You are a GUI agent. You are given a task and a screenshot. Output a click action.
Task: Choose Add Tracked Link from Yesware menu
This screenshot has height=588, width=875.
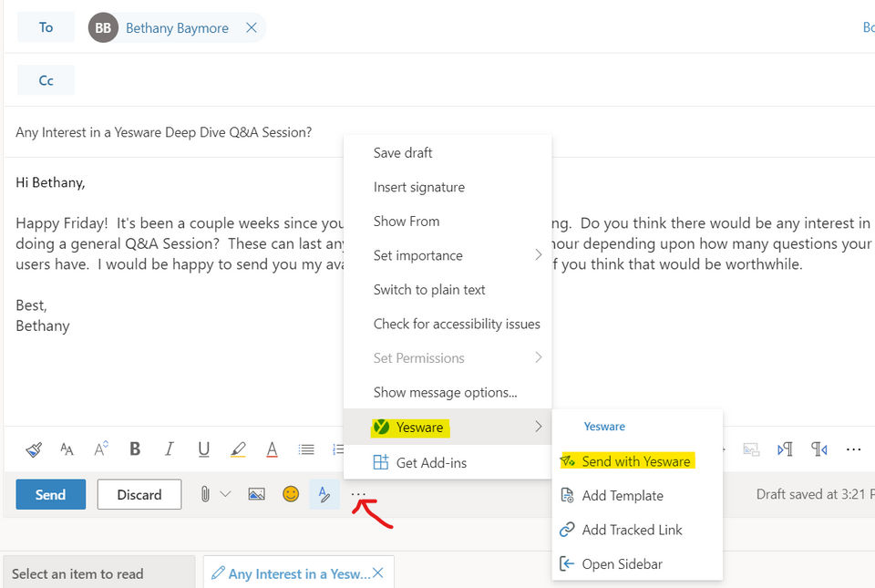(632, 530)
